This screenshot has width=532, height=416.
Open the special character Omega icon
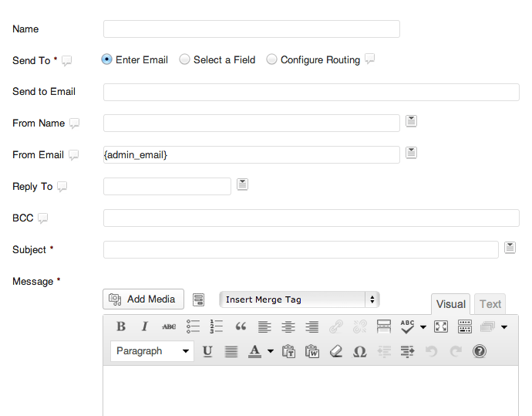click(359, 351)
